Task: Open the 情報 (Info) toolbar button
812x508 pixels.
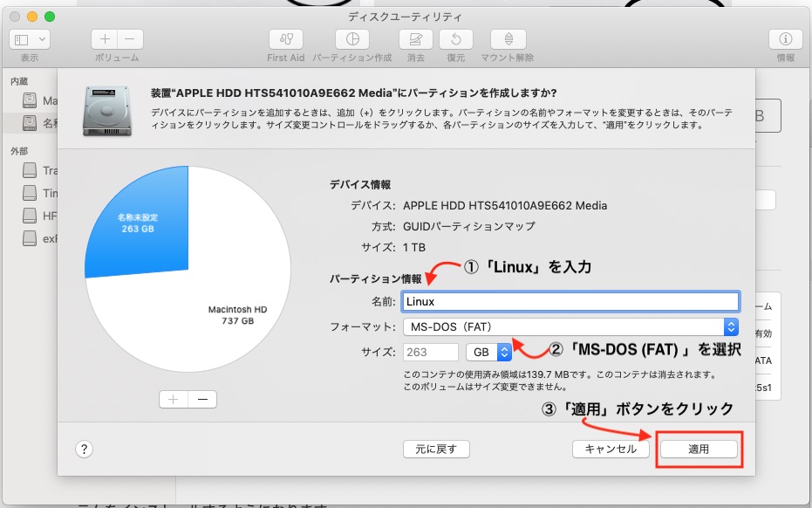Action: 786,39
